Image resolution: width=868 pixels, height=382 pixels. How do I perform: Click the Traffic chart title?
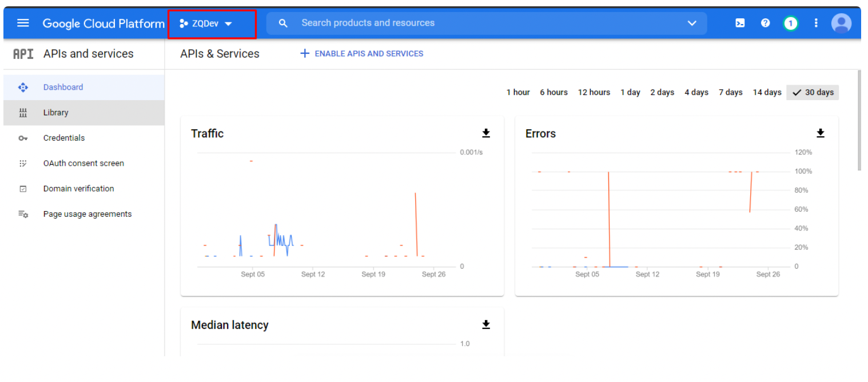[x=207, y=134]
